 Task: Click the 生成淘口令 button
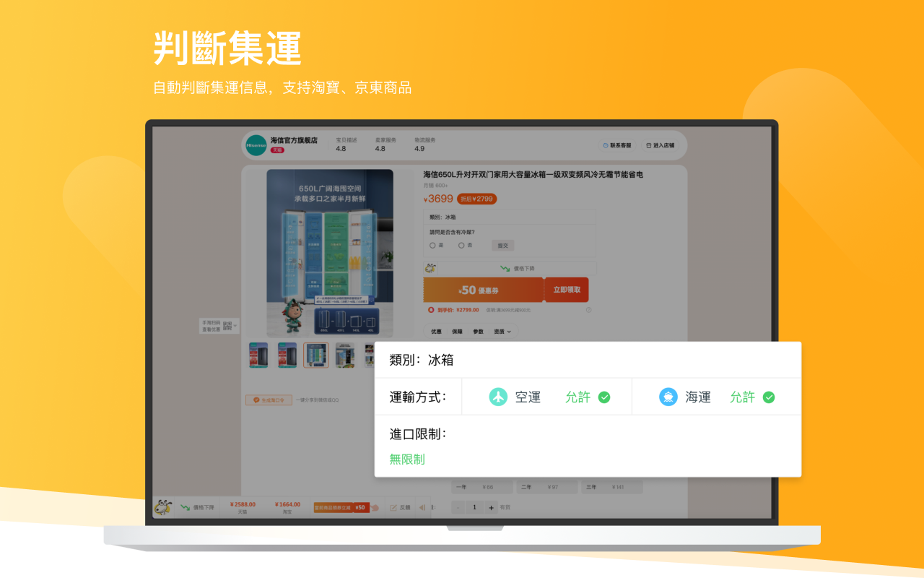pos(269,400)
